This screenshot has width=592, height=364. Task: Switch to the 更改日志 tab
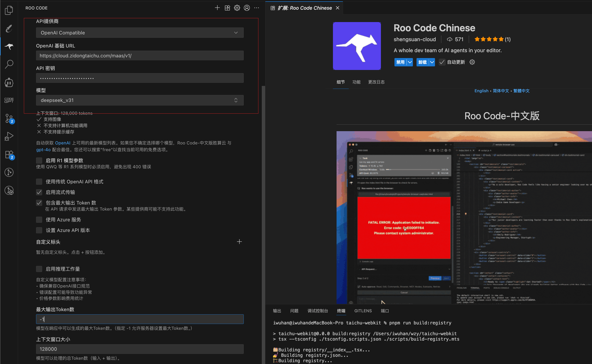[x=376, y=82]
